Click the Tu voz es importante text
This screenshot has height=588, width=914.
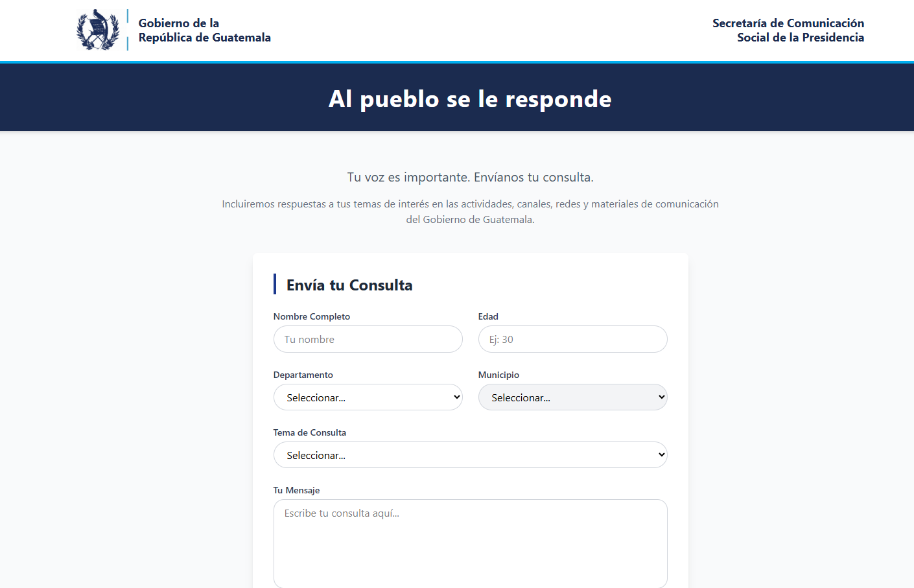pos(470,177)
